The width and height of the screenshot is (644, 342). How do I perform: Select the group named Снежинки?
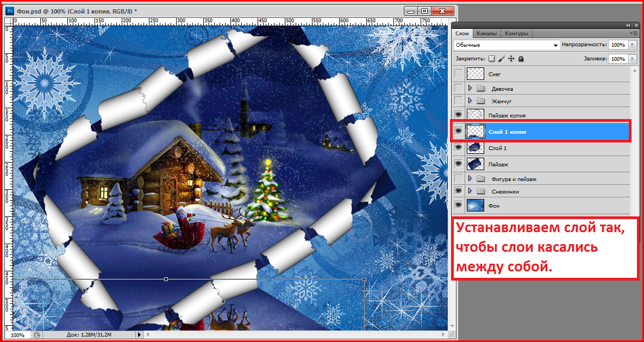click(x=505, y=191)
